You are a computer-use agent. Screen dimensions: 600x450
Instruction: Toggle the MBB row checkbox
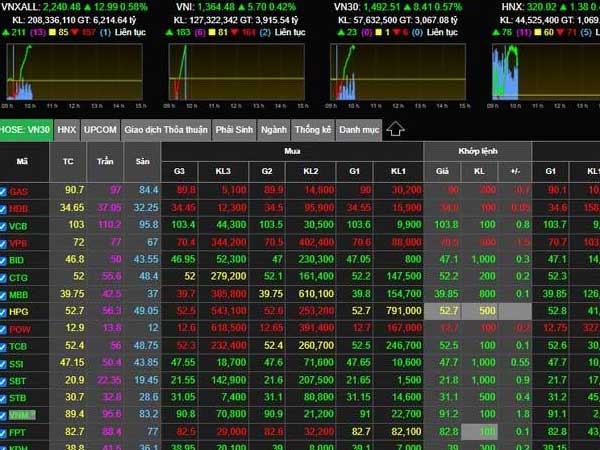(3, 295)
